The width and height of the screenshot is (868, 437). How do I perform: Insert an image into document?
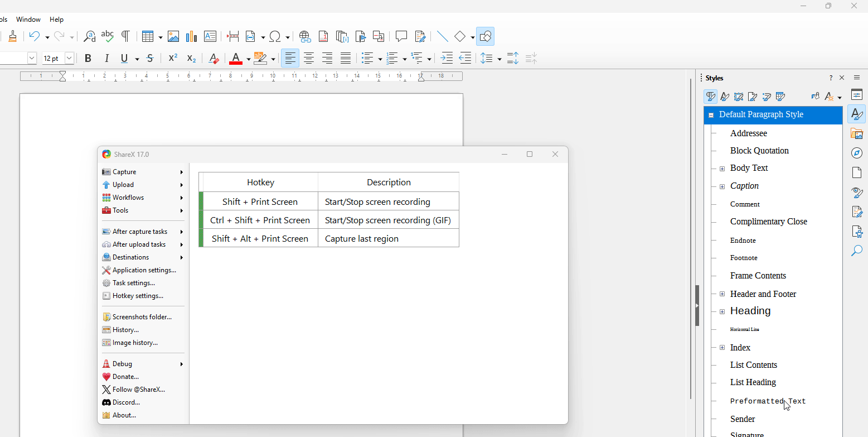pyautogui.click(x=173, y=37)
